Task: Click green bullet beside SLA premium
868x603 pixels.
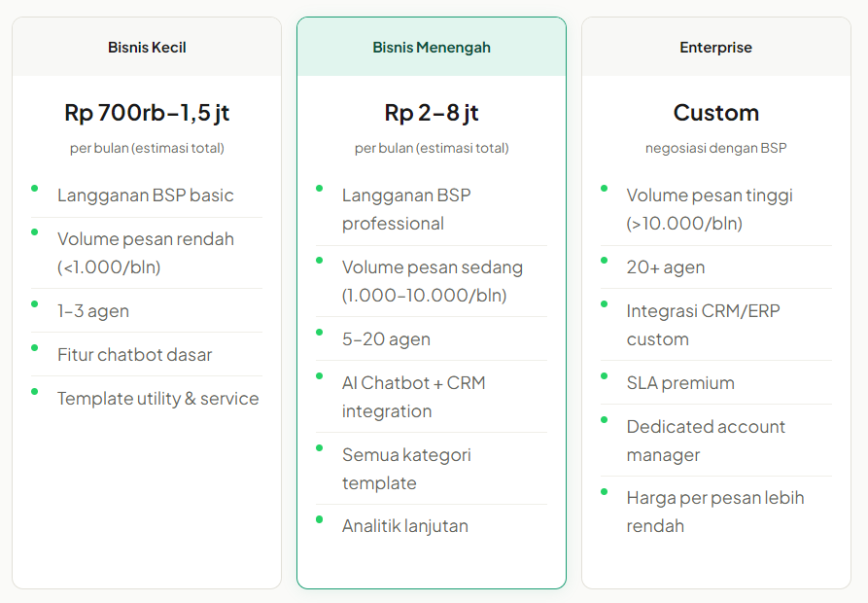Action: (604, 375)
